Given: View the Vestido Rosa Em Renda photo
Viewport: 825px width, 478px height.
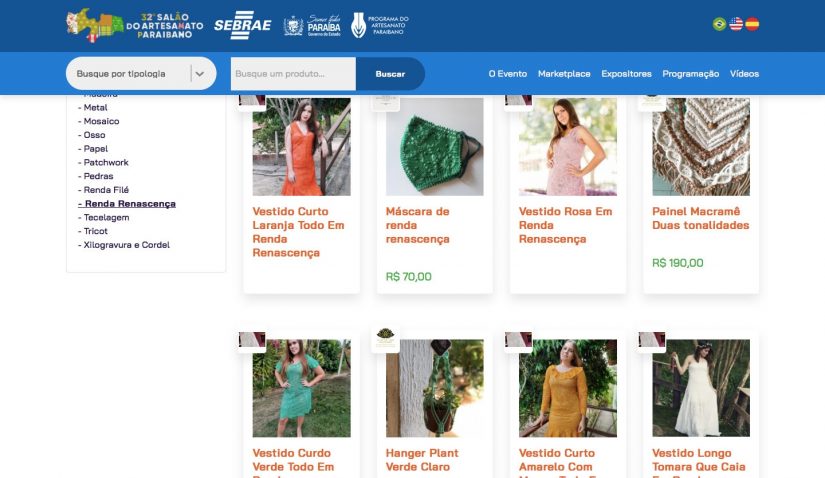Looking at the screenshot, I should (x=567, y=146).
